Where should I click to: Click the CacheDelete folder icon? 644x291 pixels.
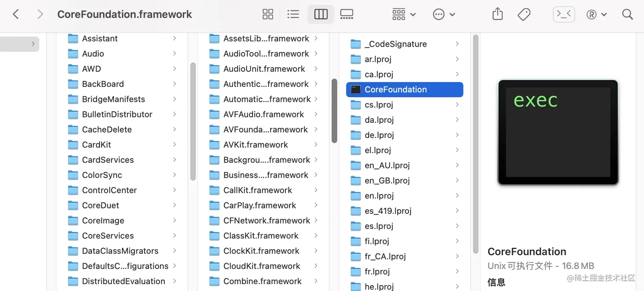pyautogui.click(x=73, y=130)
